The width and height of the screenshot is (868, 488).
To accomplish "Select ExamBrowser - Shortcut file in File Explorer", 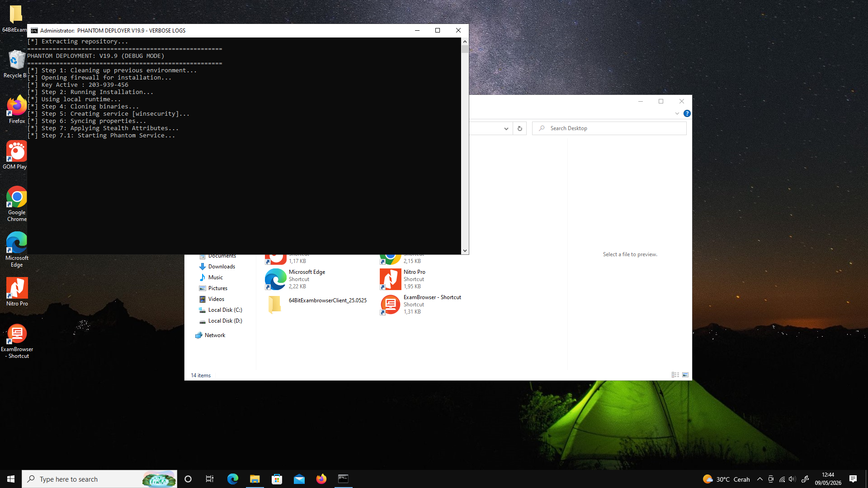I will coord(420,304).
